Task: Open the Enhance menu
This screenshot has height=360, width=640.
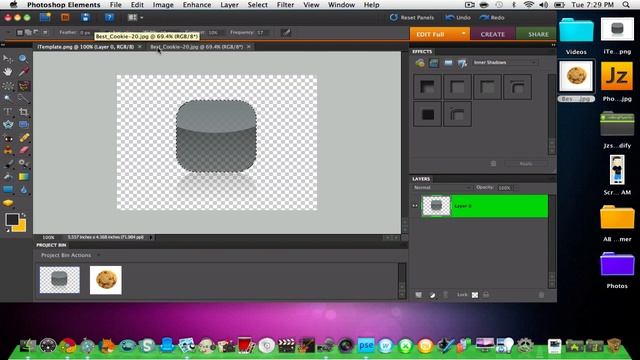Action: [x=197, y=5]
